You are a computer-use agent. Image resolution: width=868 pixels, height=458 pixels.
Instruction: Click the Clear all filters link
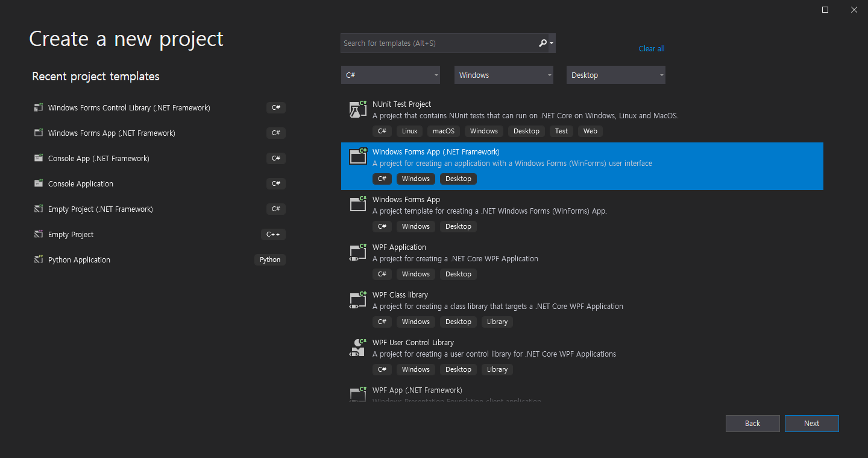click(652, 49)
